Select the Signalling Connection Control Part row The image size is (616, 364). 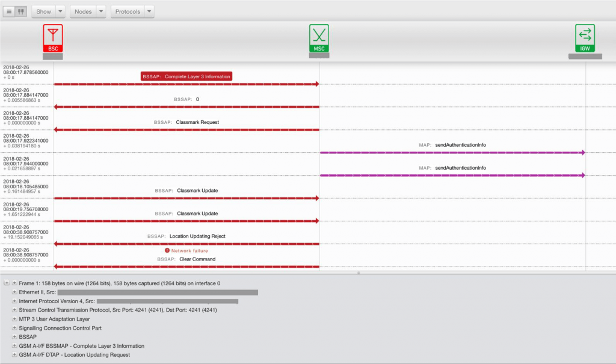pos(60,328)
